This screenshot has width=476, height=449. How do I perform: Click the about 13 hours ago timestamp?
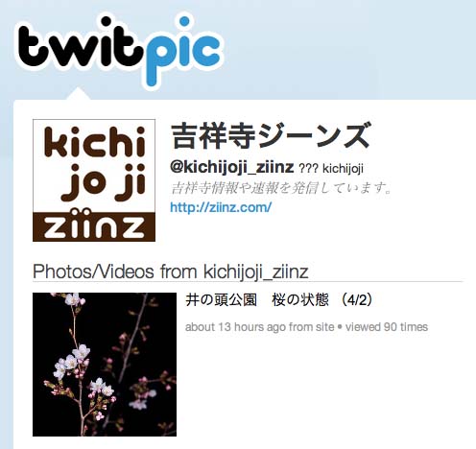pyautogui.click(x=235, y=327)
